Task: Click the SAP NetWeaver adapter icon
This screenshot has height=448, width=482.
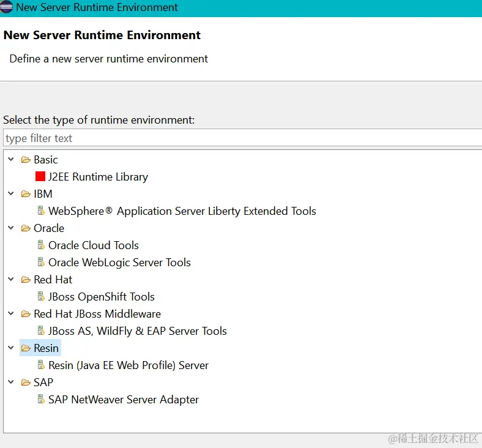Action: pos(41,399)
